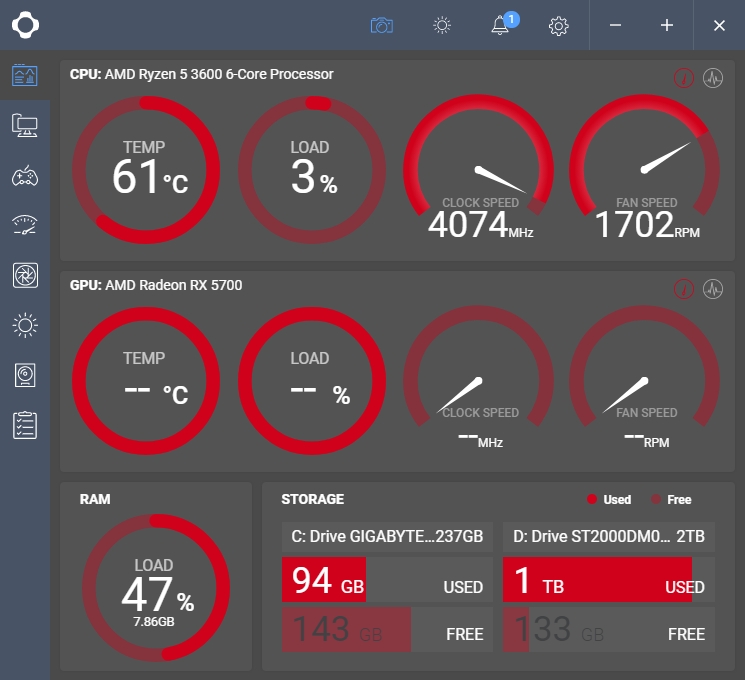
Task: Click the 'Free' legend entry
Action: click(671, 499)
